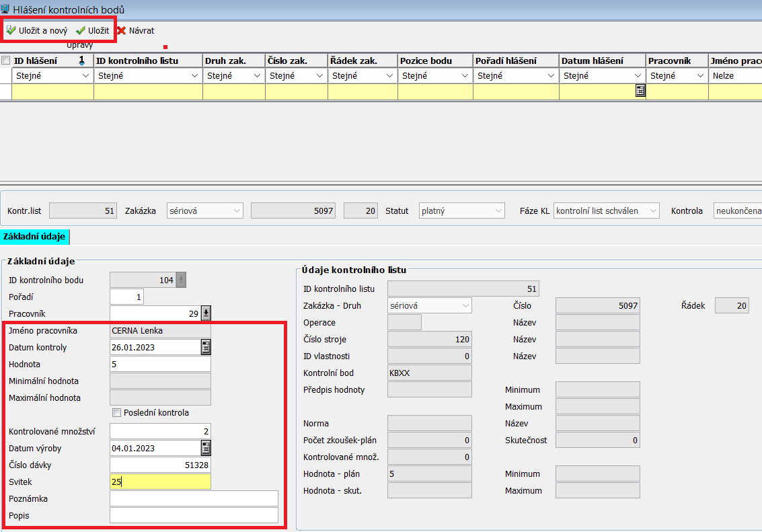
Task: Click the red X Návrat icon
Action: coord(121,31)
